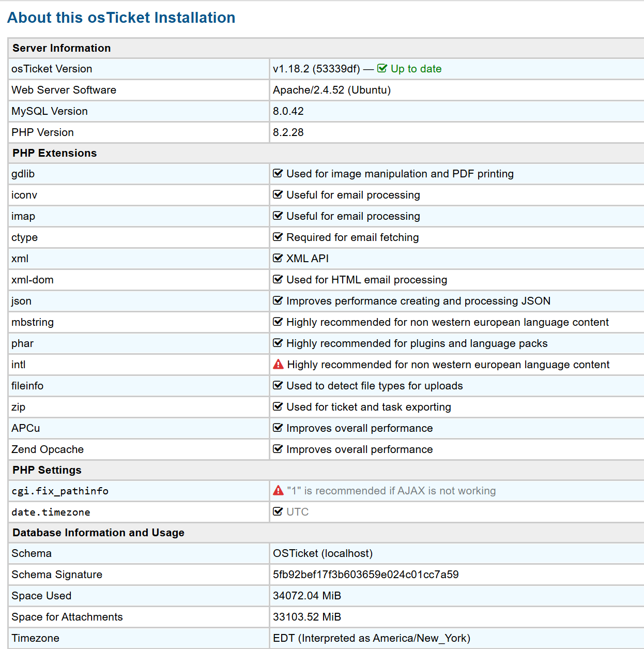This screenshot has width=644, height=649.
Task: Click the check icon in gdlib row
Action: pos(278,173)
